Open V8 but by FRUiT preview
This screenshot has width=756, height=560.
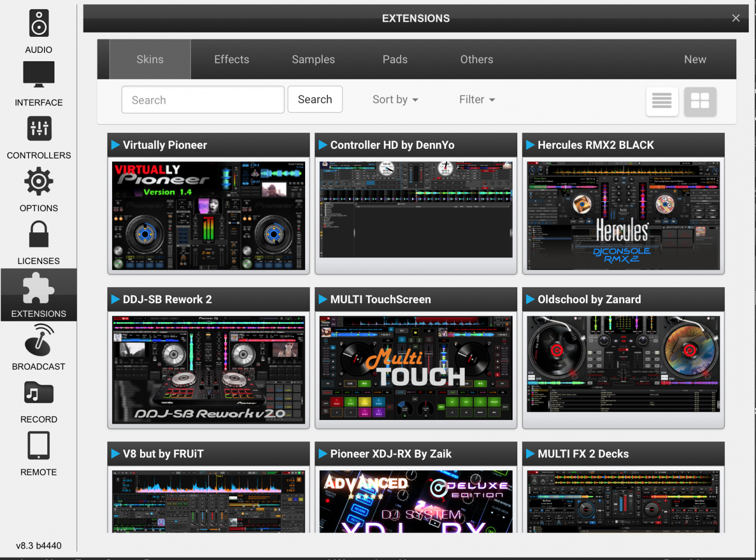pos(209,501)
